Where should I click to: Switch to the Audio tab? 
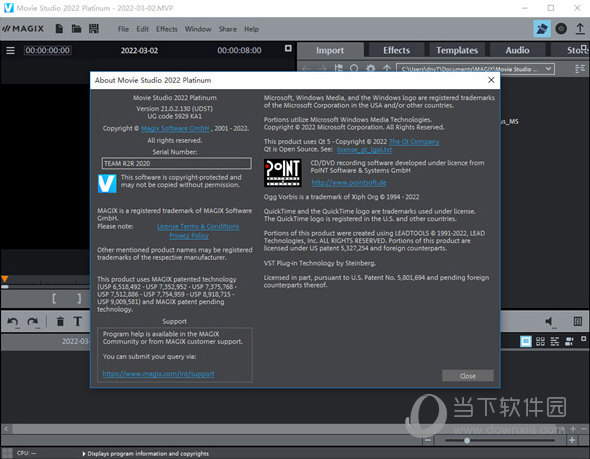517,50
